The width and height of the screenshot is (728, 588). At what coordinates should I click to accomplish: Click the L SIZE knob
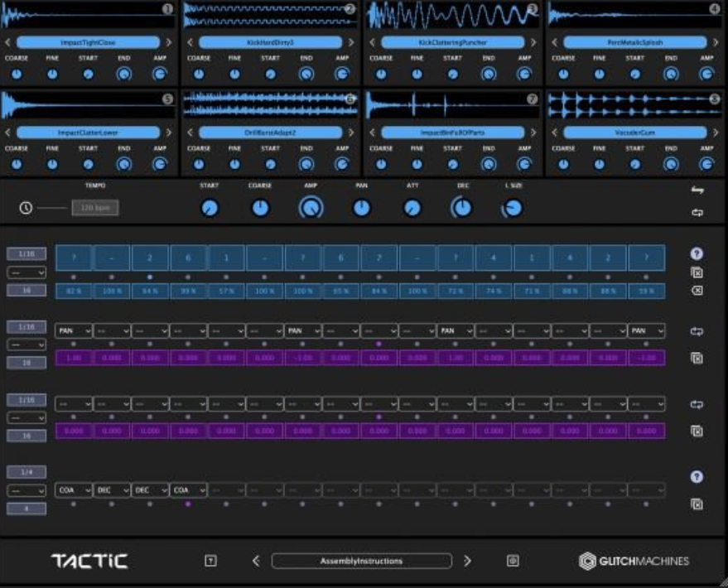[513, 208]
